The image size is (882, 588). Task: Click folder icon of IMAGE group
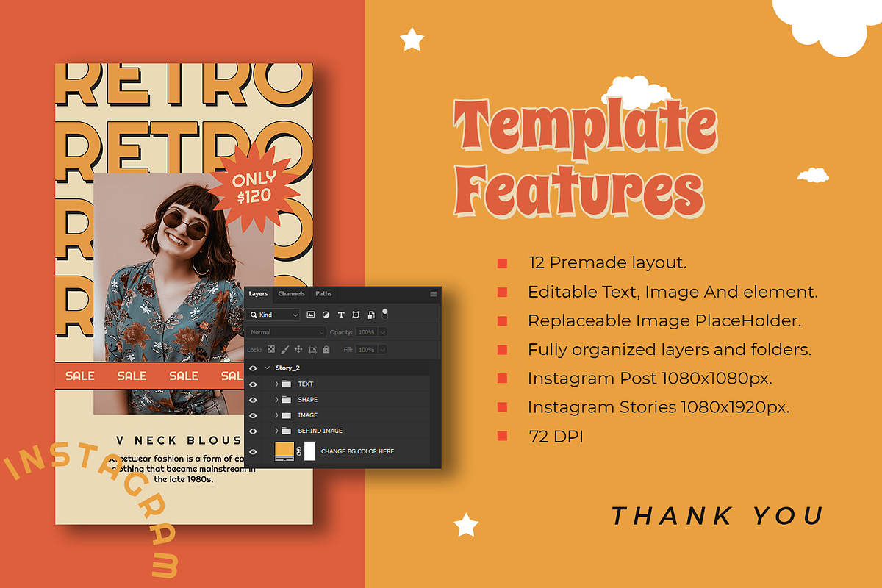[x=287, y=415]
